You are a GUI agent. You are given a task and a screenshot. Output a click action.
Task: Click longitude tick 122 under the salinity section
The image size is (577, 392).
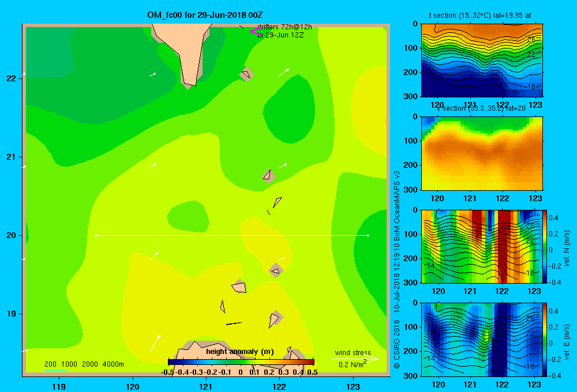(x=502, y=198)
